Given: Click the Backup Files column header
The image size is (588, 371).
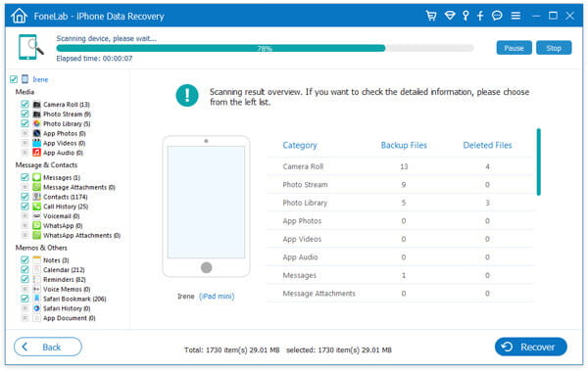Looking at the screenshot, I should click(x=404, y=146).
